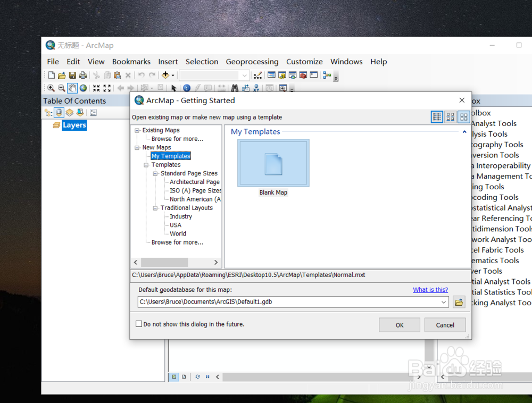532x403 pixels.
Task: Select Browse for more under Existing Maps
Action: pos(177,139)
